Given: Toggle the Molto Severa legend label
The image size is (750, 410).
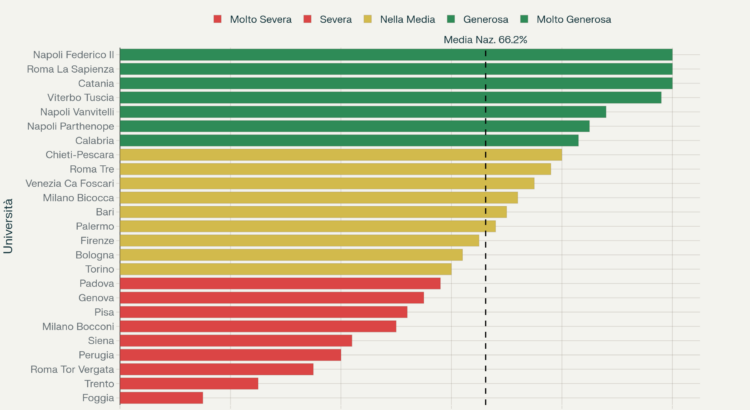Looking at the screenshot, I should click(x=261, y=19).
